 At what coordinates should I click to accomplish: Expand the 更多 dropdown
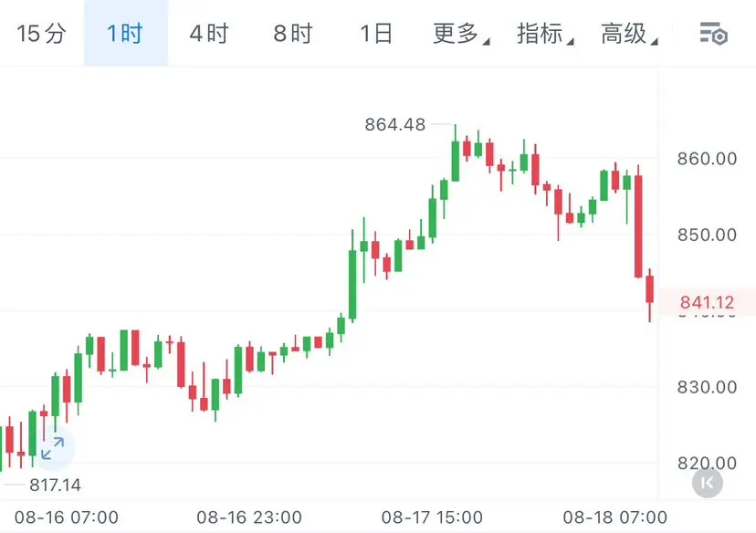coord(461,34)
